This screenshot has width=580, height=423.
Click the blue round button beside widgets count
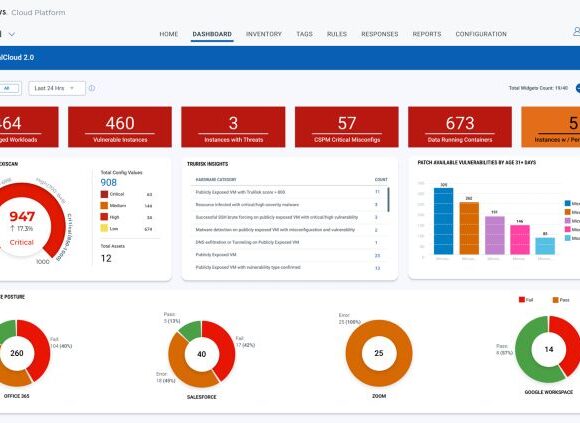click(578, 88)
